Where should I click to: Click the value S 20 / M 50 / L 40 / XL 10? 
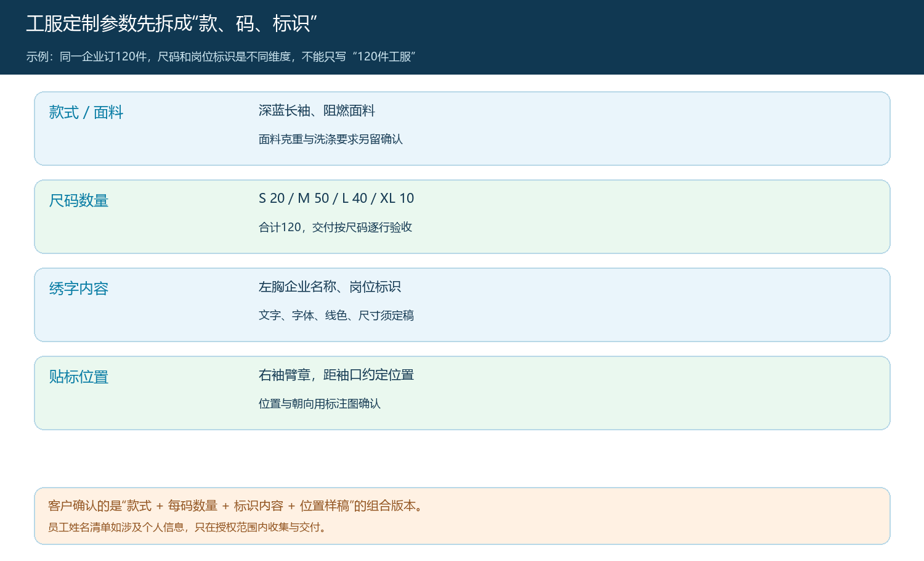[x=336, y=199]
